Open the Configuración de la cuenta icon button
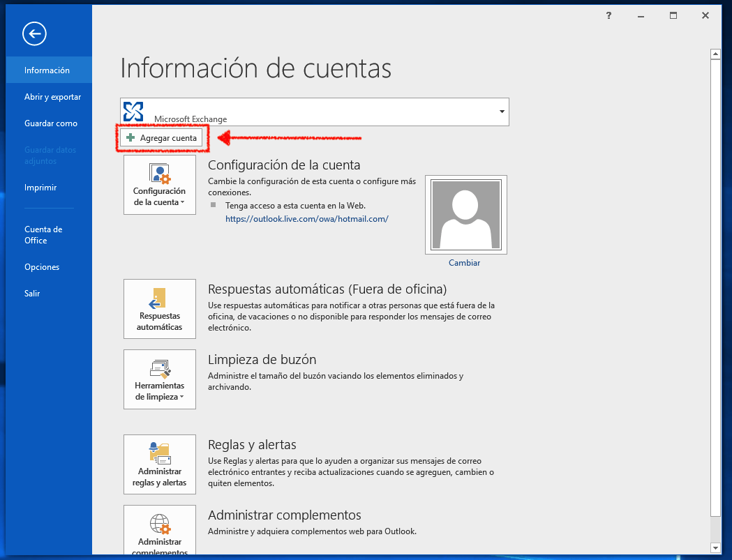The width and height of the screenshot is (732, 560). click(x=159, y=185)
